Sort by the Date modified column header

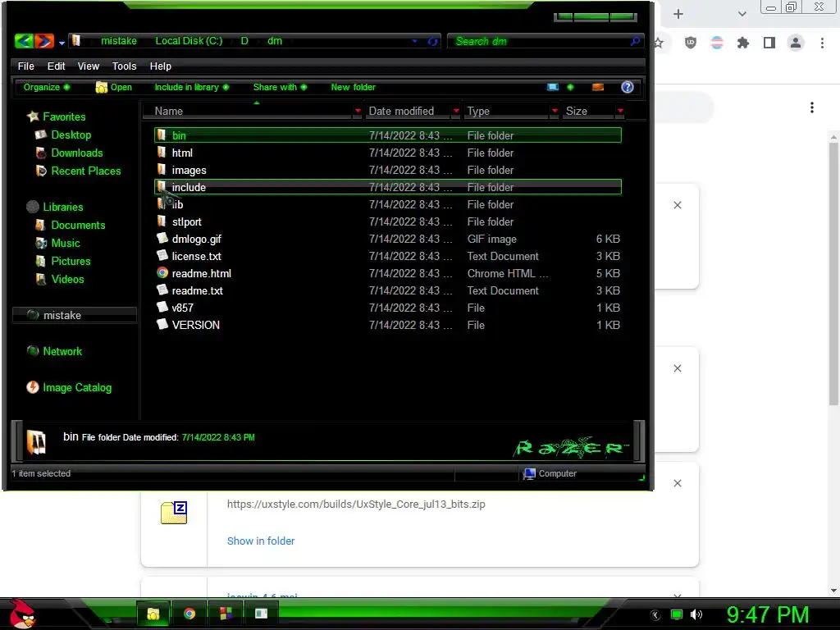[401, 111]
